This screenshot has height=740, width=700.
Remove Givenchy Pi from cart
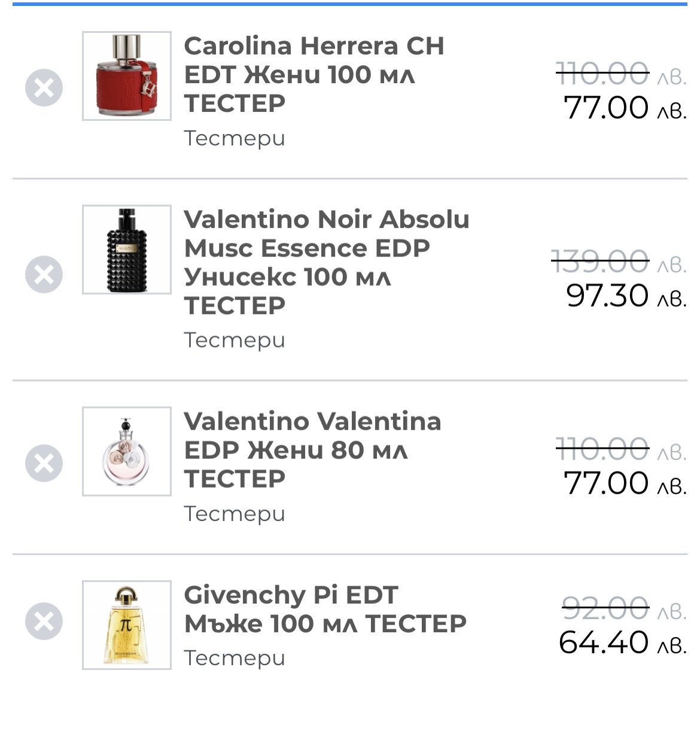[44, 621]
